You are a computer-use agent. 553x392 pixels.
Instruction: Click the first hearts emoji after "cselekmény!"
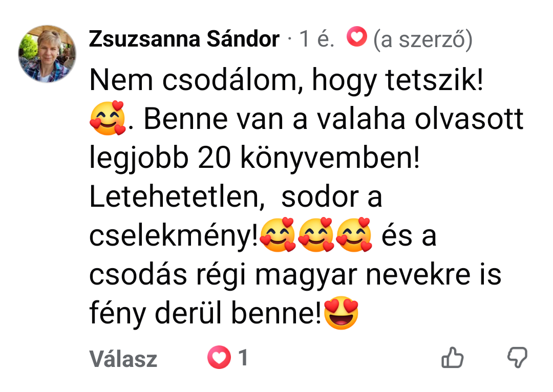click(278, 235)
